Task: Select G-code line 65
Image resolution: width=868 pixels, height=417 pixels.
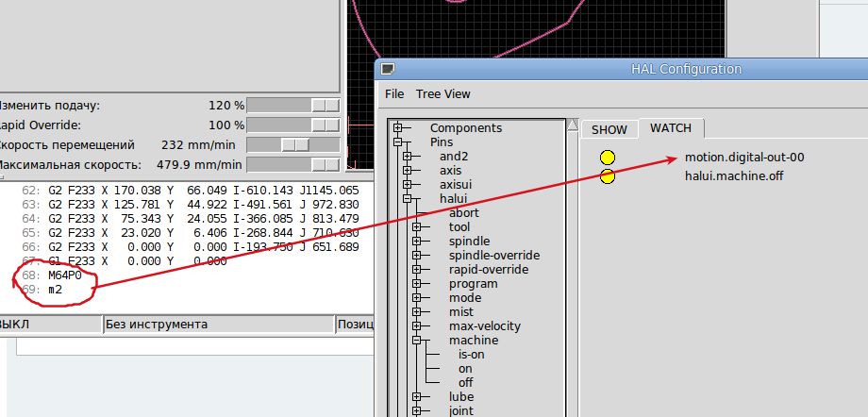Action: (190, 233)
